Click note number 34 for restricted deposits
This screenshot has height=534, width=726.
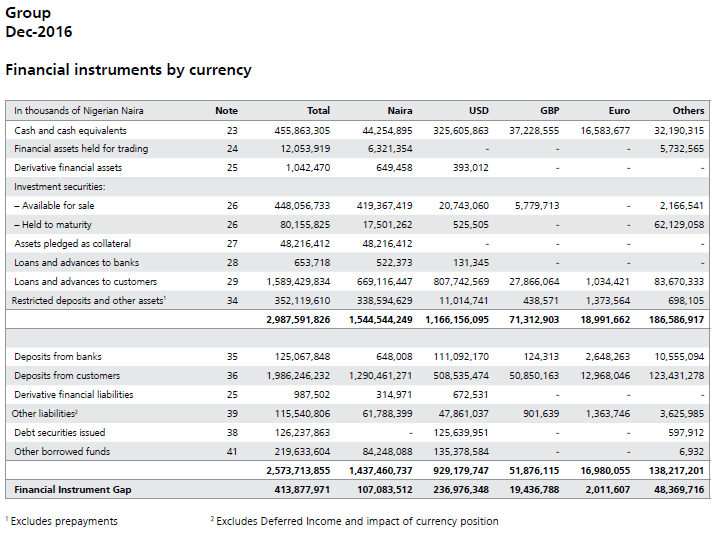point(232,301)
